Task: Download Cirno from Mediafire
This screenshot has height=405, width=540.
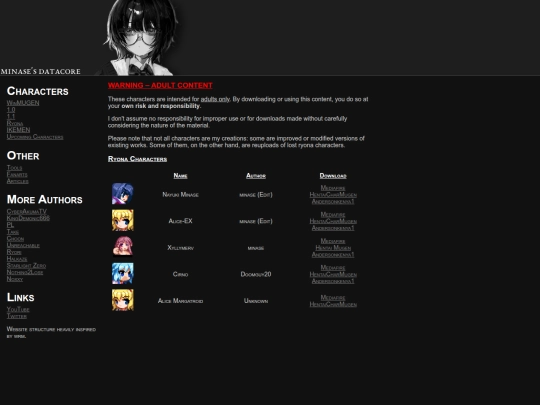Action: click(x=333, y=268)
